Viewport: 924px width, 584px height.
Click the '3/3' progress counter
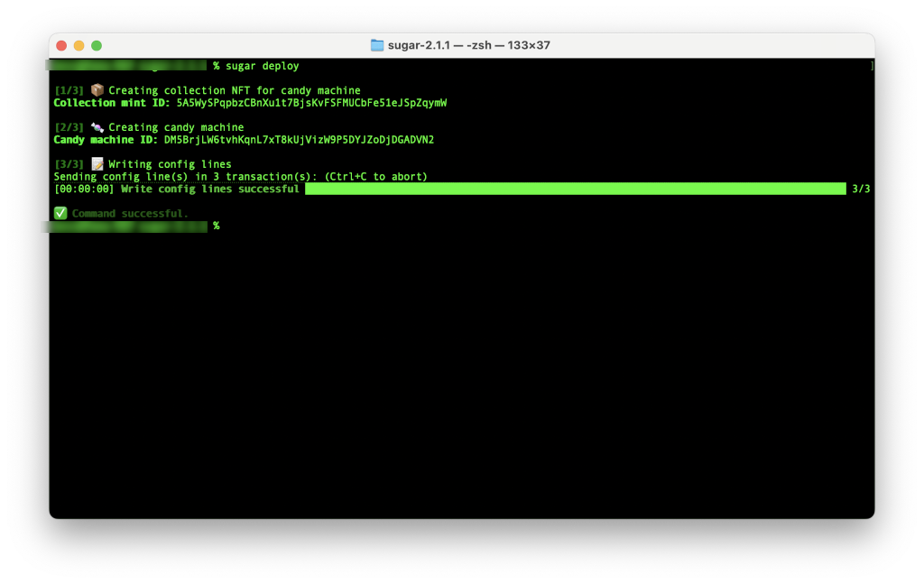tap(861, 190)
